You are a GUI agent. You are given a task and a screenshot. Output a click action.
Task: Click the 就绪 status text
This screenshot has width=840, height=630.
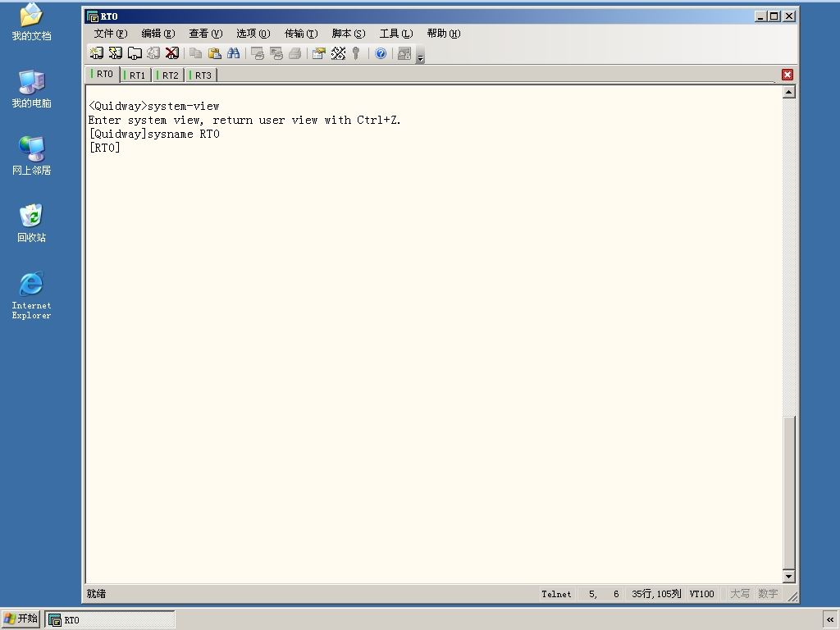pyautogui.click(x=97, y=594)
